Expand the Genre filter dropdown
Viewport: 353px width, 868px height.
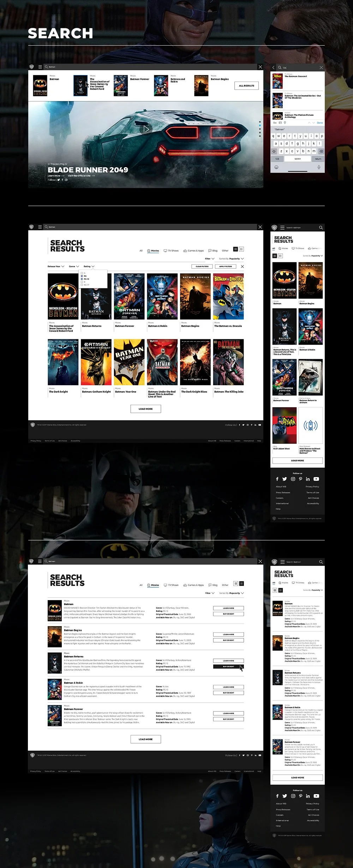74,266
